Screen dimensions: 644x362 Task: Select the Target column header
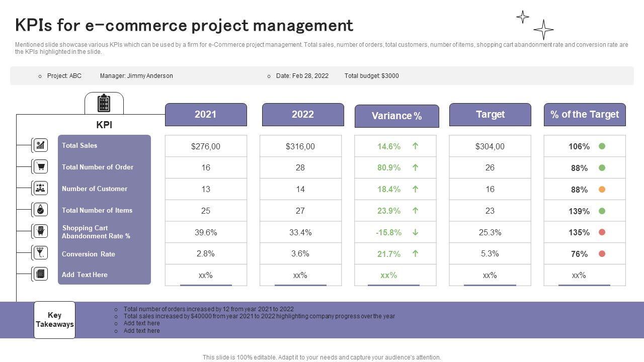(490, 115)
